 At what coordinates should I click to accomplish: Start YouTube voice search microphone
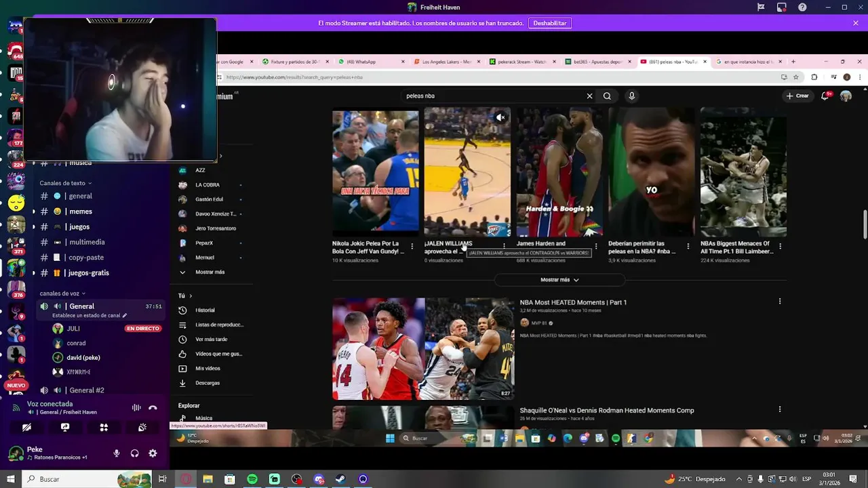(x=631, y=96)
